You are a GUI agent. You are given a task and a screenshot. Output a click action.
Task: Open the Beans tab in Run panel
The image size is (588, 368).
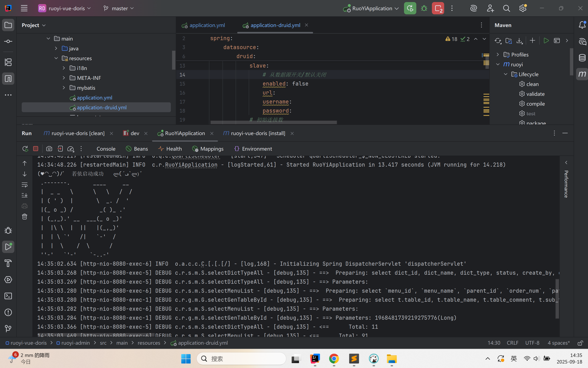(x=137, y=149)
